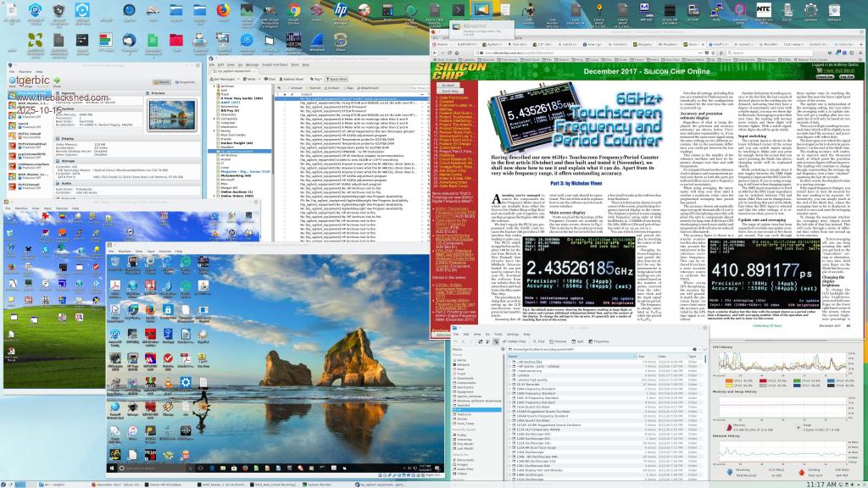Click Address Book in Thunderbird toolbar

coord(292,78)
